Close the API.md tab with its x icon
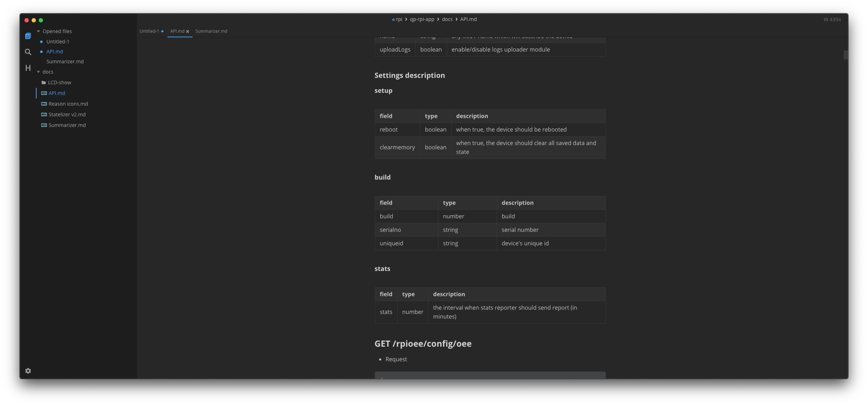Image resolution: width=868 pixels, height=405 pixels. [188, 31]
